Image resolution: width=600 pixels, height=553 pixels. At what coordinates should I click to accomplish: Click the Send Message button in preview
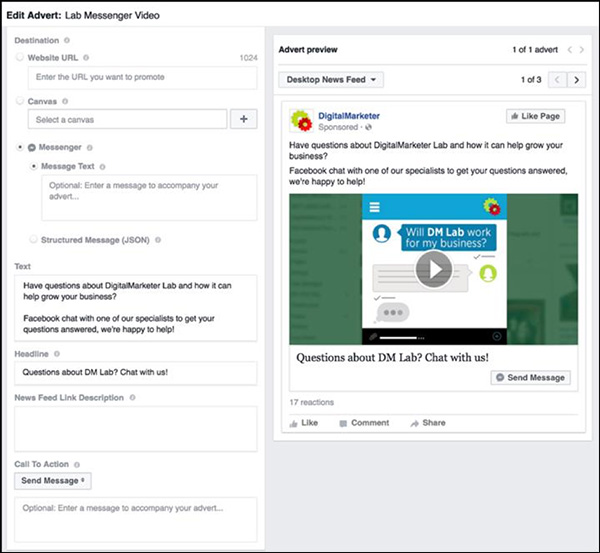pyautogui.click(x=531, y=377)
